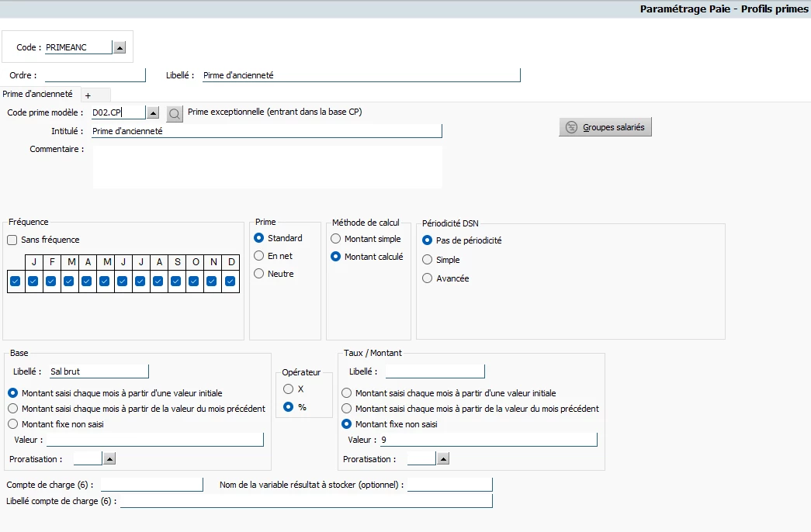
Task: Open the Base Proratisation dropdown
Action: coord(109,458)
